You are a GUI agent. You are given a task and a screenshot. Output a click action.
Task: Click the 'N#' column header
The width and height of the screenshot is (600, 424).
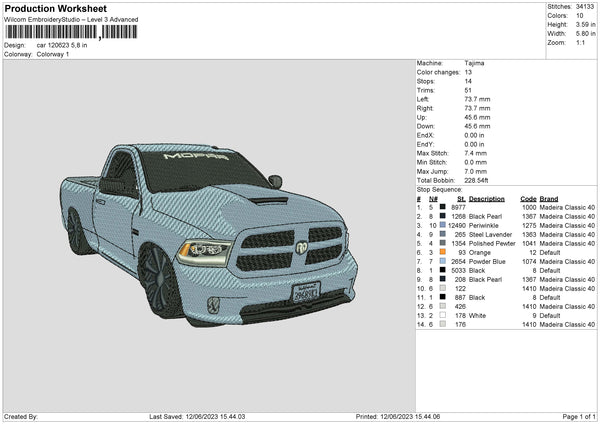point(433,199)
